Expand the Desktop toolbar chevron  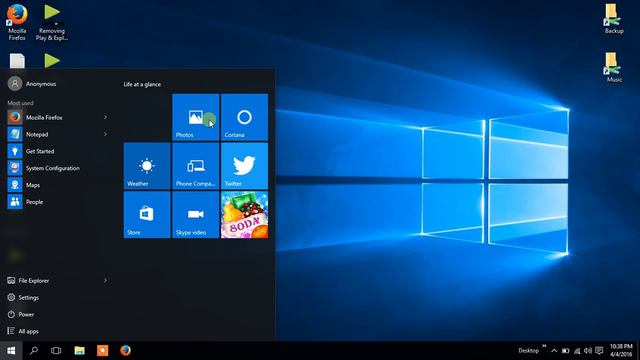[544, 346]
